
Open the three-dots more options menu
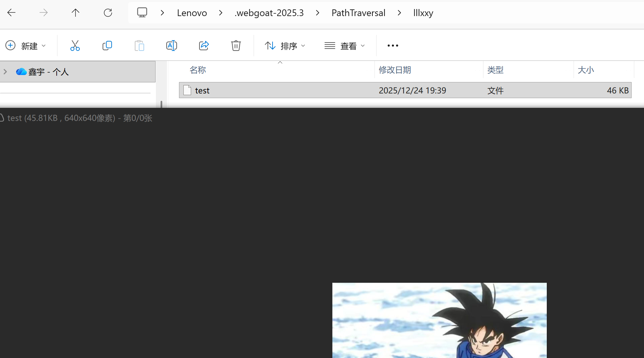click(x=393, y=46)
